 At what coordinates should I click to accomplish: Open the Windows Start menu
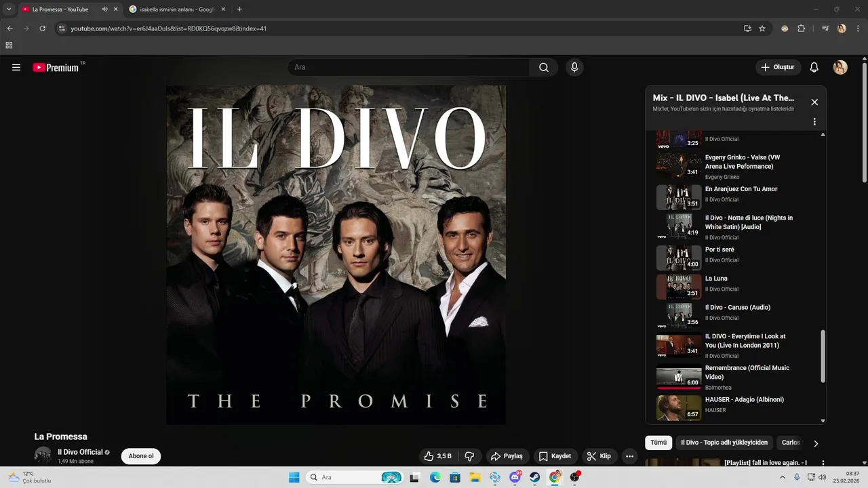pos(294,477)
